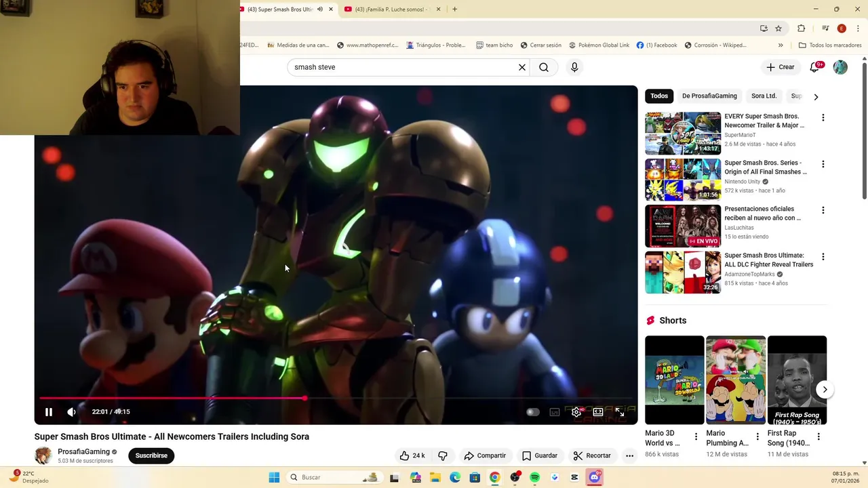Open the Chrome extensions puzzle icon

(802, 28)
